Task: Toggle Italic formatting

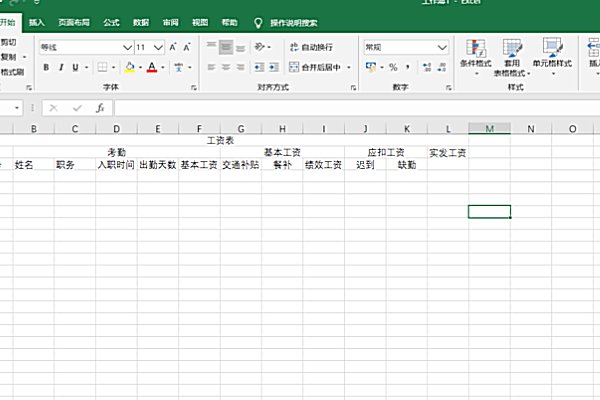Action: 61,67
